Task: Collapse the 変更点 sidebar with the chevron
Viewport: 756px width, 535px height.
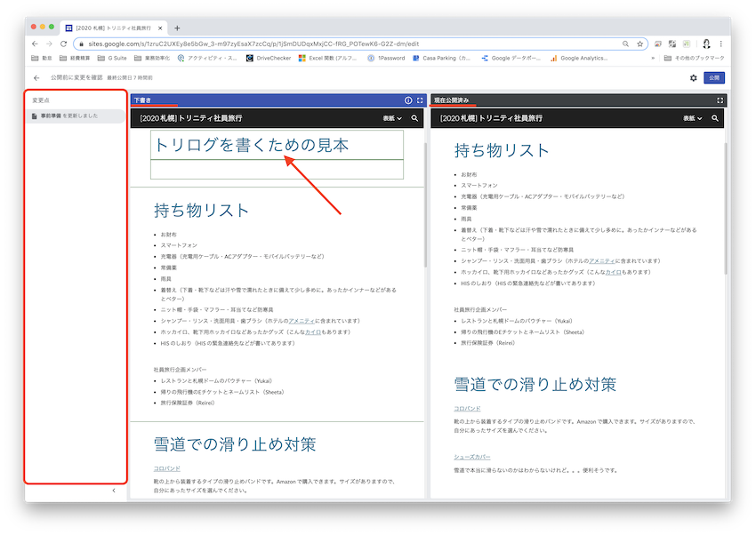Action: coord(113,490)
